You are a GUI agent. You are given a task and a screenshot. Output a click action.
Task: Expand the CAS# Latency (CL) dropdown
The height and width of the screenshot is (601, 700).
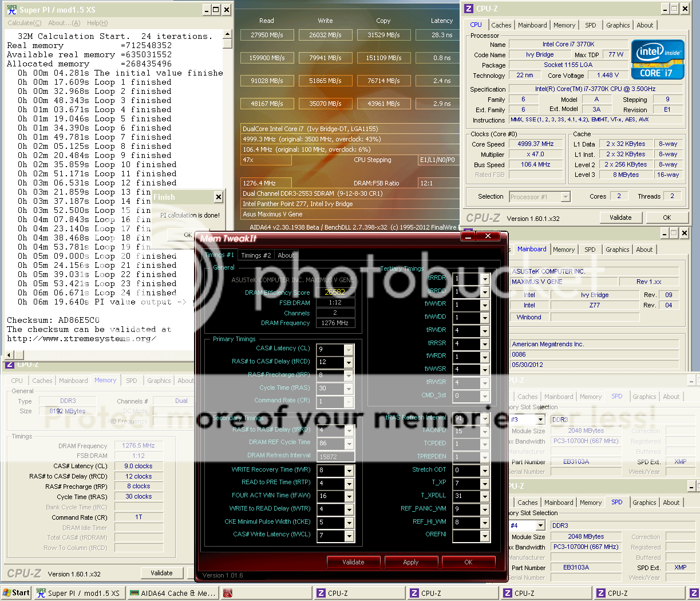point(349,349)
